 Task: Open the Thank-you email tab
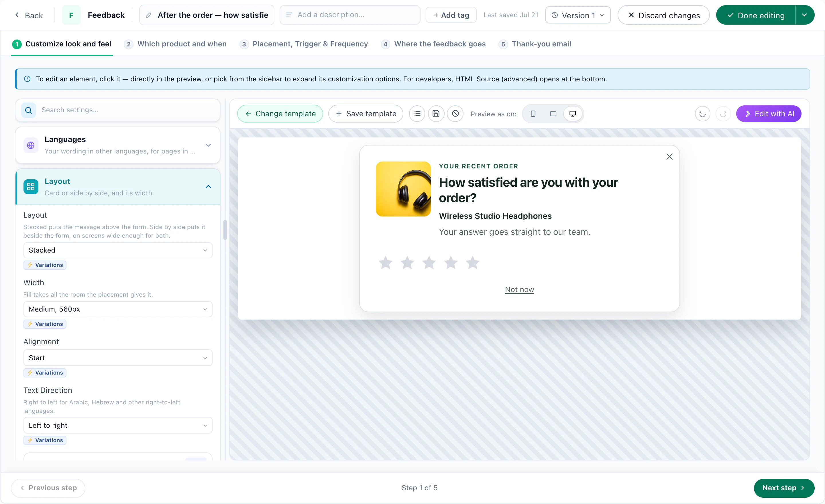pos(535,44)
